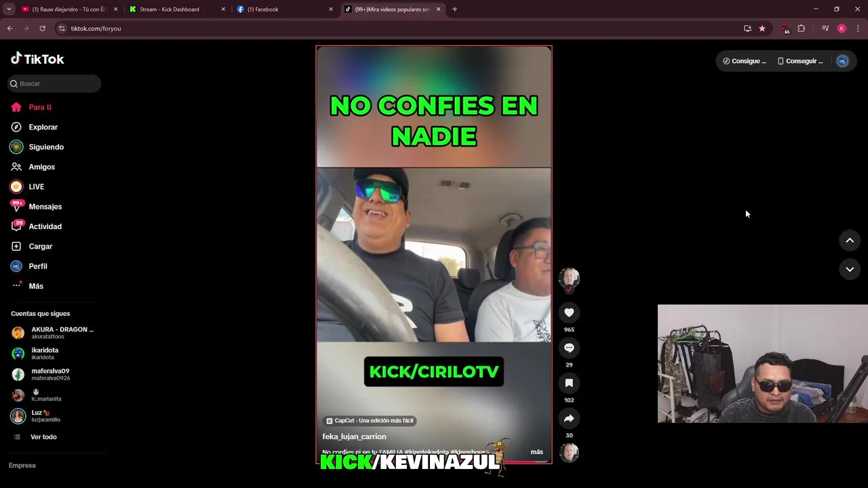
Task: Open the LIVE section
Action: coord(36,186)
